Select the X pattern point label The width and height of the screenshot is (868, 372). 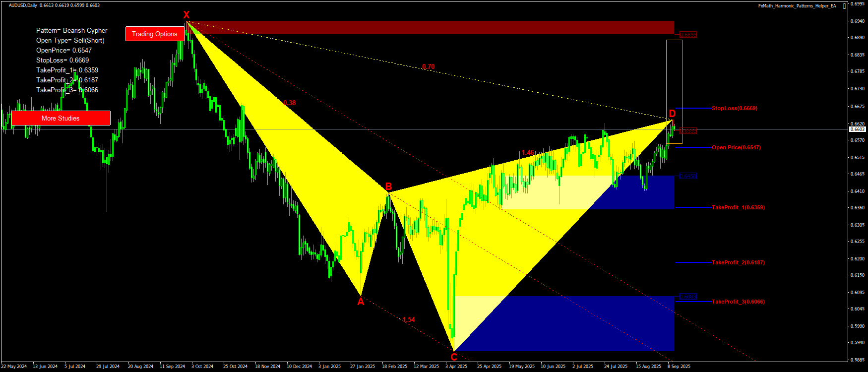186,15
